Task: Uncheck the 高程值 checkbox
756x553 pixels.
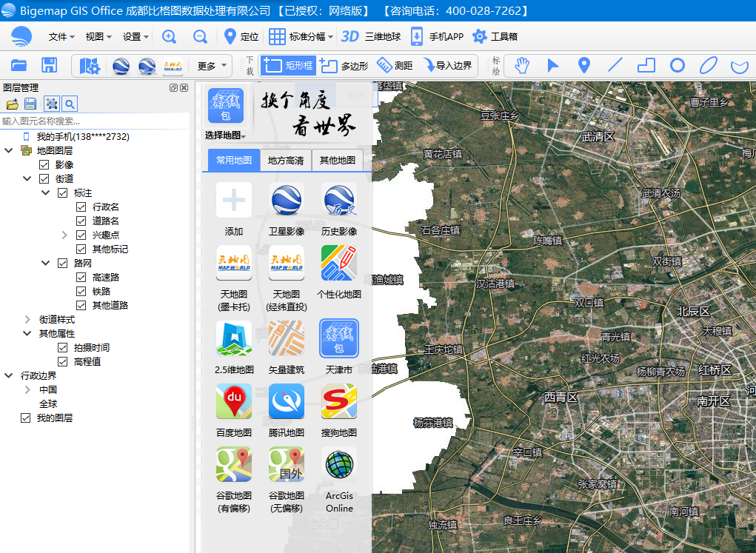Action: coord(62,361)
